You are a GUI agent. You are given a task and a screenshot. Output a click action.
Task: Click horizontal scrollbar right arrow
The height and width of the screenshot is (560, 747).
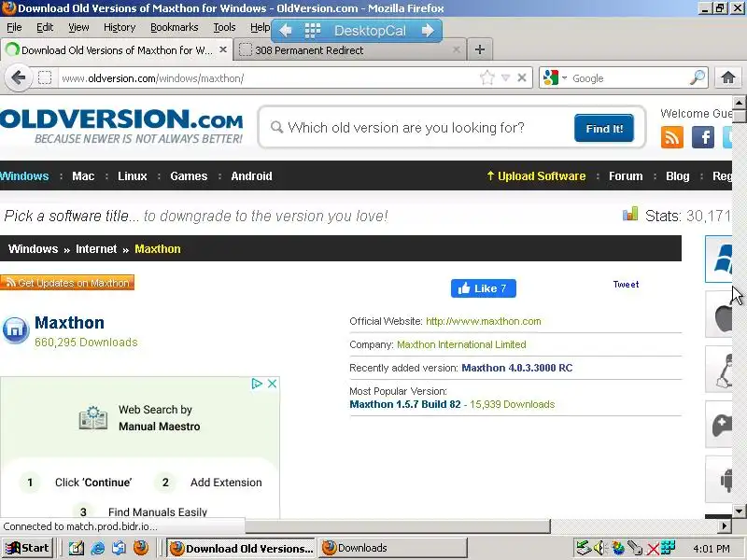(725, 525)
